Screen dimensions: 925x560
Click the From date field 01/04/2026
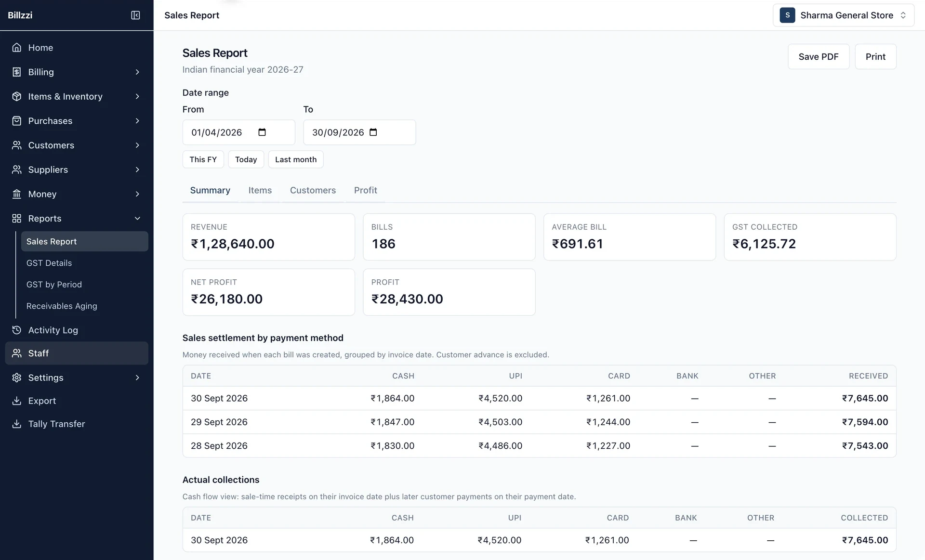coord(238,132)
